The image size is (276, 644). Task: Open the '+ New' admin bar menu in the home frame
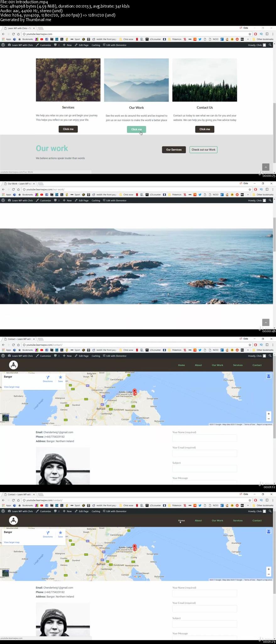click(x=67, y=45)
